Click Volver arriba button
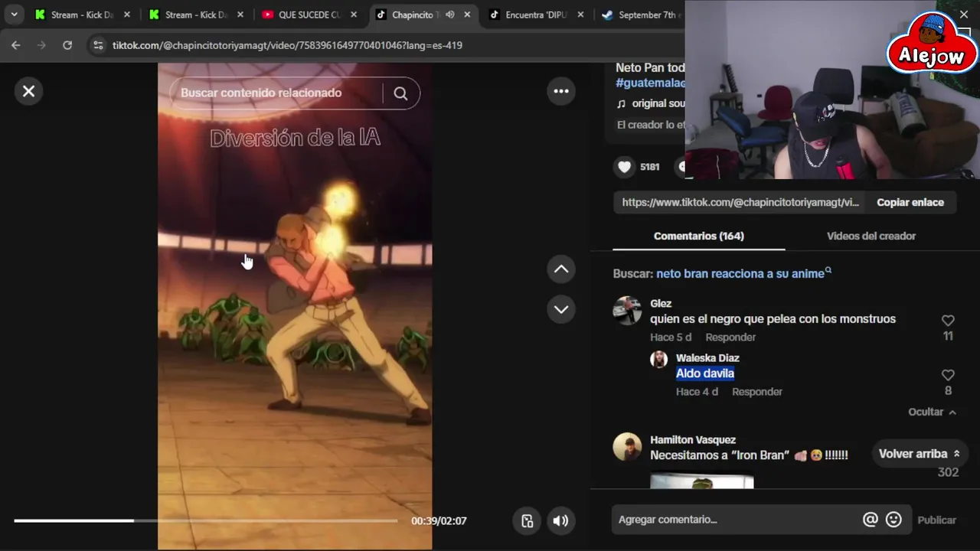Image resolution: width=980 pixels, height=551 pixels. 919,454
